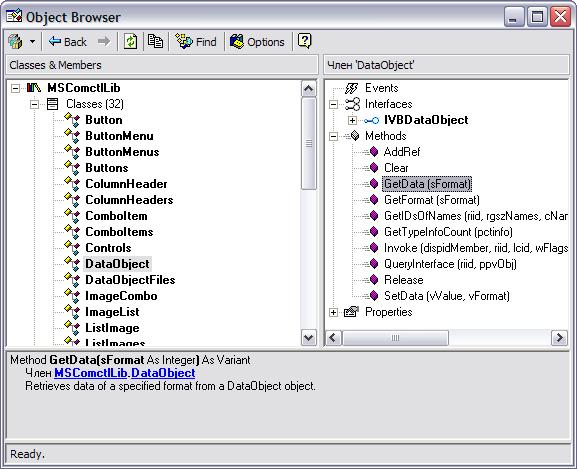Select the Release method

[x=404, y=280]
